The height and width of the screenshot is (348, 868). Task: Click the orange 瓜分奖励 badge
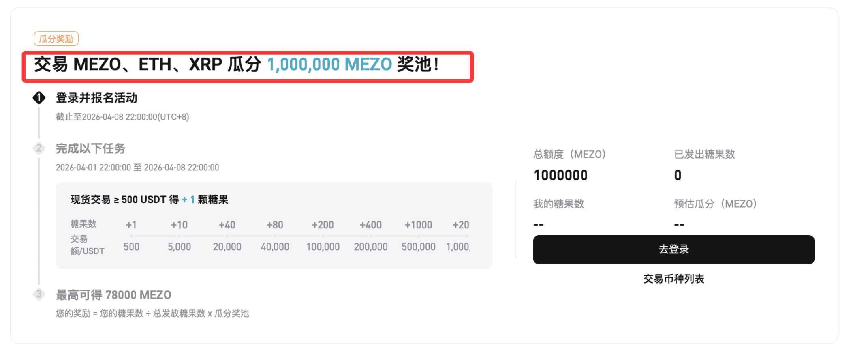[56, 38]
